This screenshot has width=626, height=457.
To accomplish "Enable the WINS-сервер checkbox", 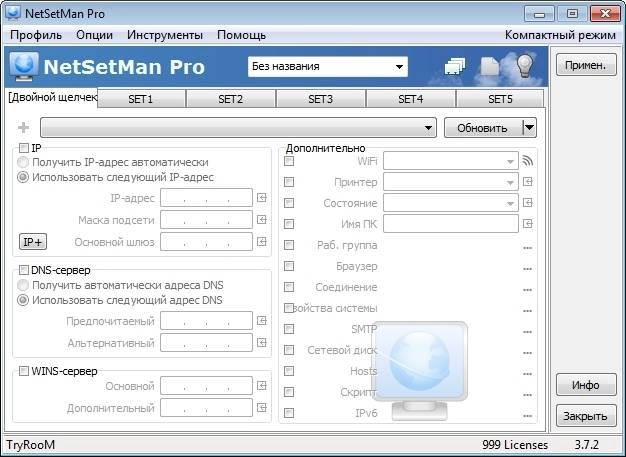I will coord(24,371).
